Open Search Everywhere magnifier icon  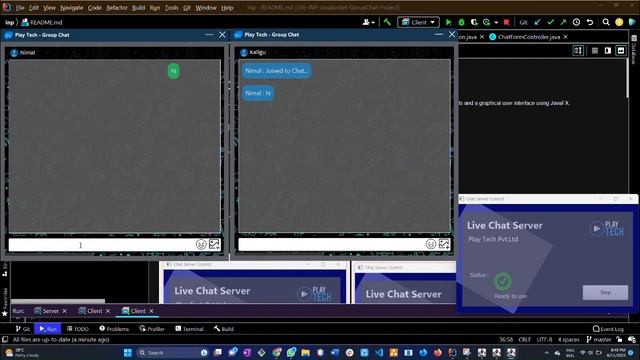click(x=606, y=22)
